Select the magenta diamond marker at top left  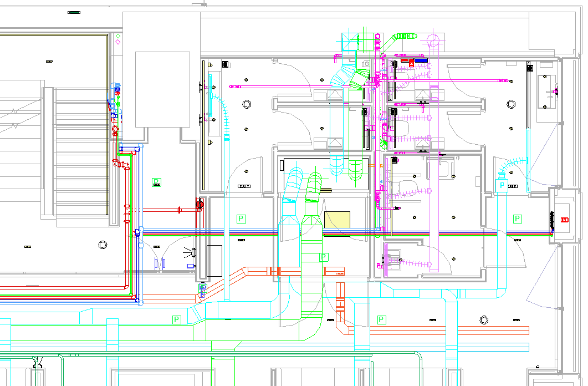click(x=118, y=42)
